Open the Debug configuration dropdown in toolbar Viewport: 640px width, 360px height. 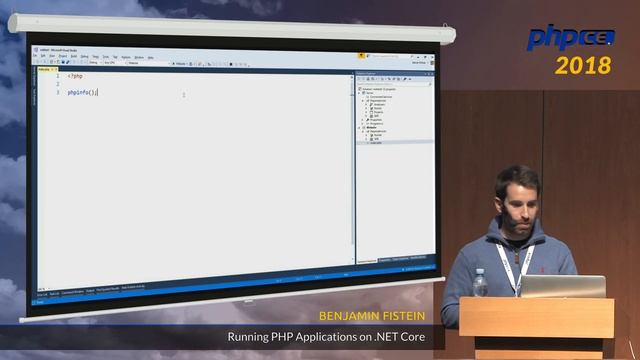96,62
